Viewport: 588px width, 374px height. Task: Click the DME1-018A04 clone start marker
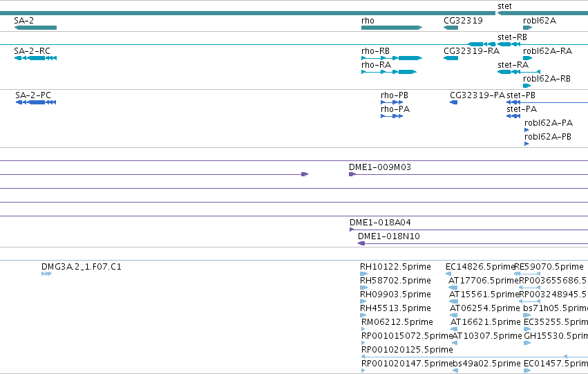352,230
